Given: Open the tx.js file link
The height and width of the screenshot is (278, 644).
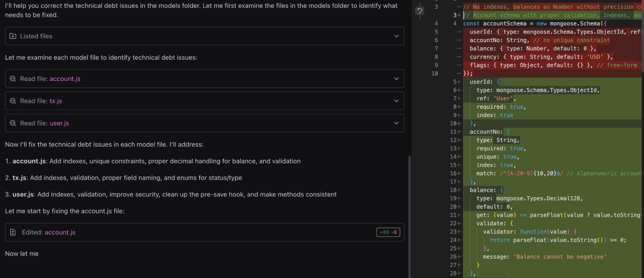Looking at the screenshot, I should (x=56, y=101).
